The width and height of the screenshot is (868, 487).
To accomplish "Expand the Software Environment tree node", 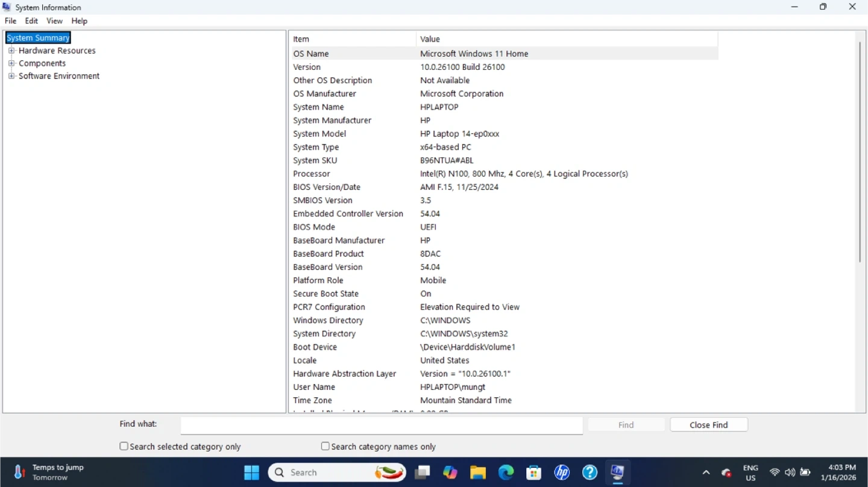I will [11, 76].
